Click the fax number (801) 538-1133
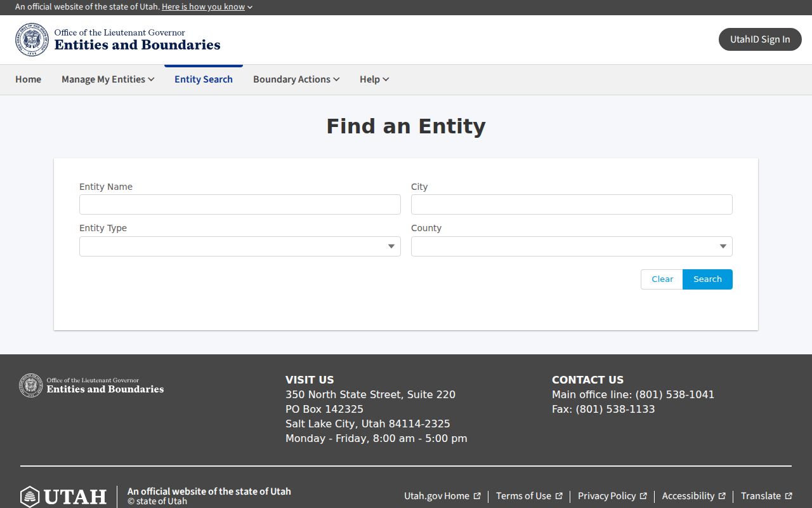The width and height of the screenshot is (812, 508). pos(615,409)
